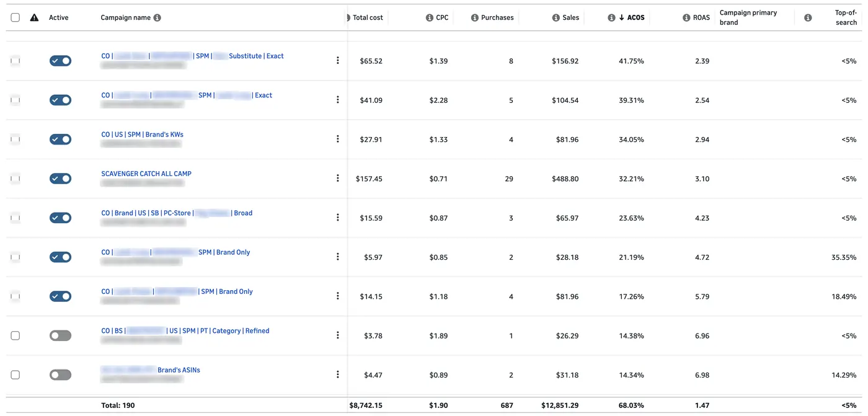868x416 pixels.
Task: Open the Brand's ASINs campaign link
Action: pyautogui.click(x=151, y=370)
